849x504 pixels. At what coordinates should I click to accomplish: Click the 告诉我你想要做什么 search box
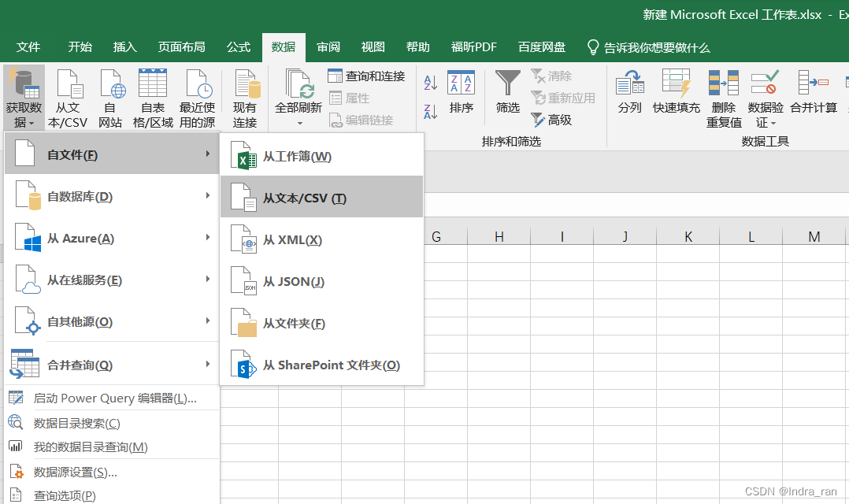tap(649, 47)
